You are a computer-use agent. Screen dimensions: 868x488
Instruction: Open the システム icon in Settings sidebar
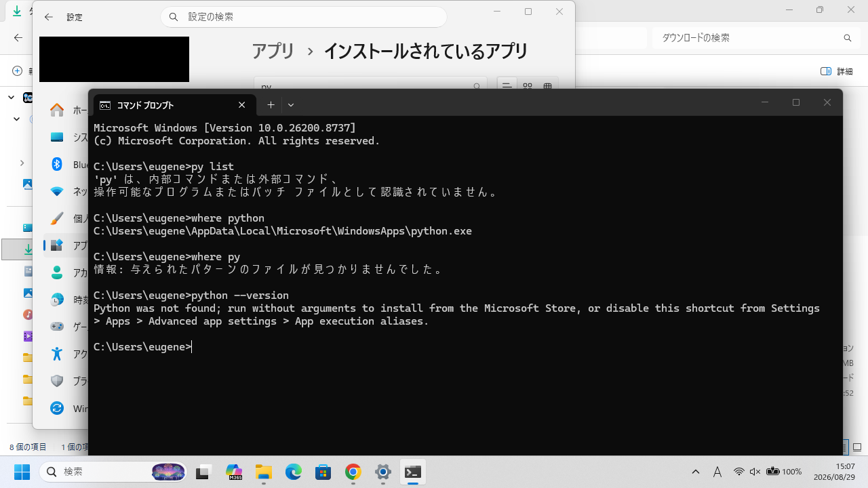click(58, 137)
